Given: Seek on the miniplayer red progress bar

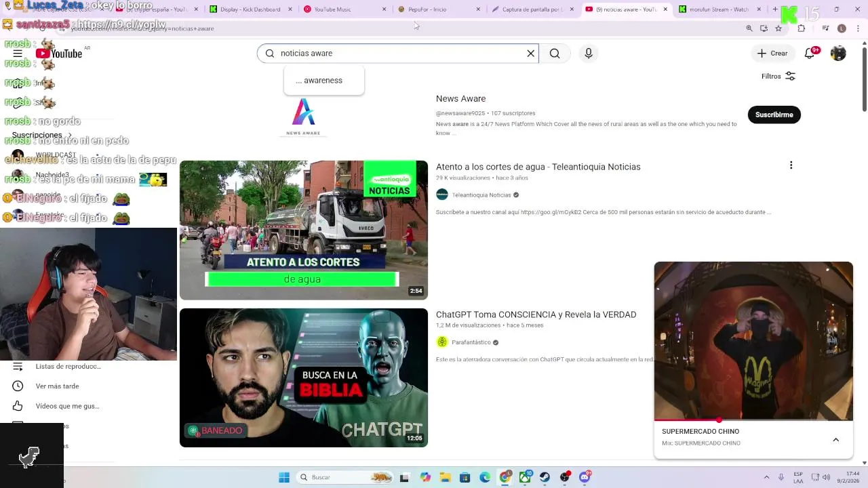Looking at the screenshot, I should click(x=753, y=420).
